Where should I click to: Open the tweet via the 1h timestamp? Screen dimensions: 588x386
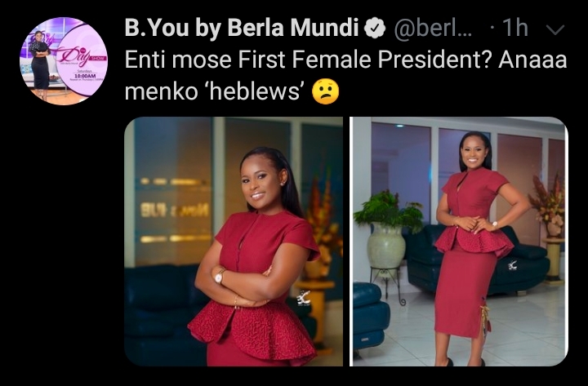tap(514, 28)
